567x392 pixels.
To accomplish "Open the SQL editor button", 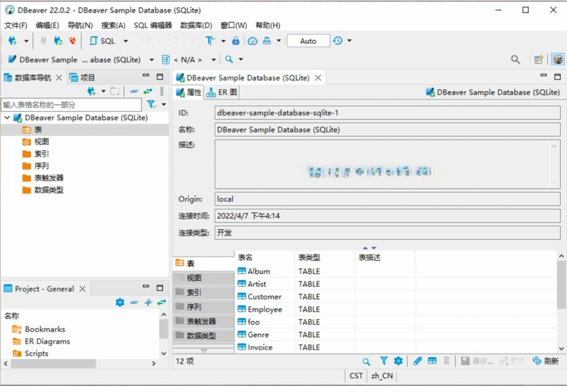I will [x=102, y=41].
